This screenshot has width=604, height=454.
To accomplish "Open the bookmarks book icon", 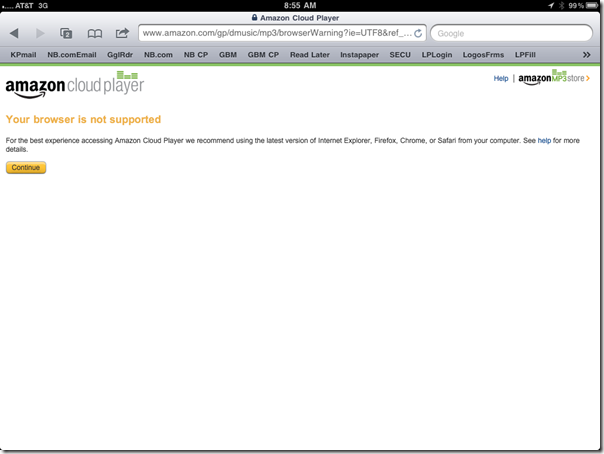I will coord(95,34).
